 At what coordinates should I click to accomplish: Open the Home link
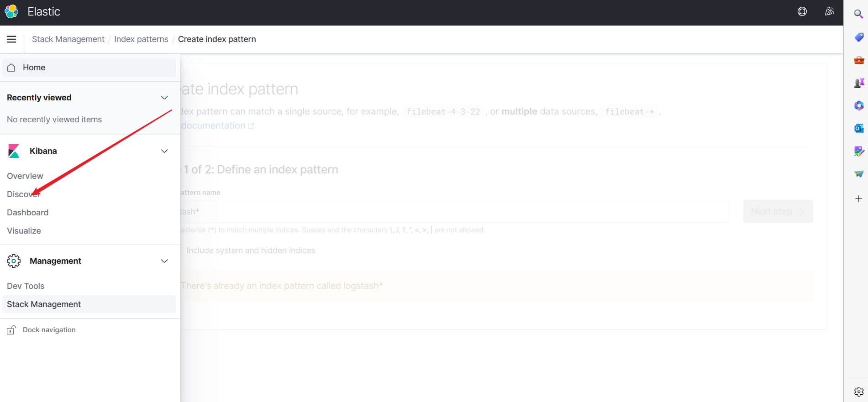(34, 68)
